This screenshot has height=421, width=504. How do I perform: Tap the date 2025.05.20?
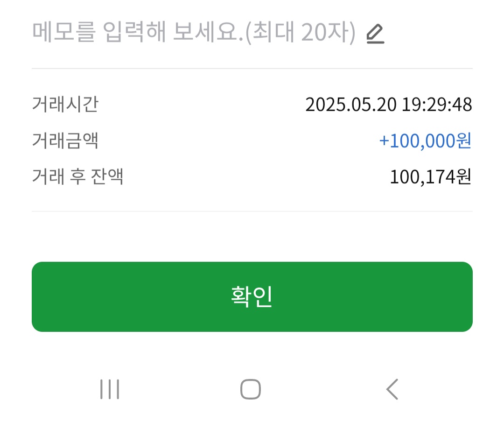click(x=351, y=105)
